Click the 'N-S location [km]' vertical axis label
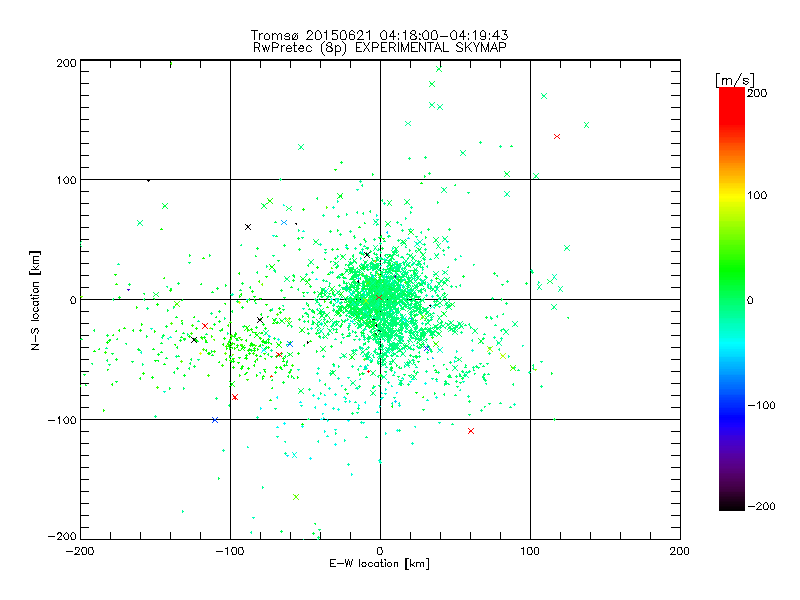 35,300
